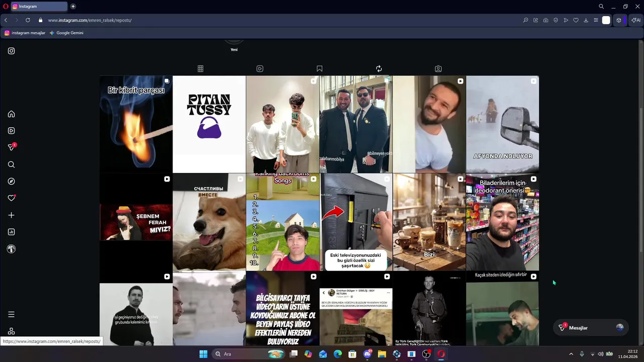
Task: Open Instagram home from sidebar
Action: pyautogui.click(x=11, y=114)
